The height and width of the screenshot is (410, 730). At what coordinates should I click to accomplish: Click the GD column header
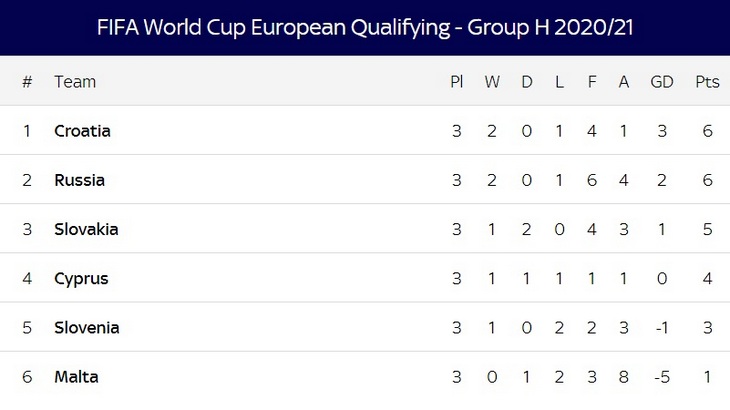(662, 82)
